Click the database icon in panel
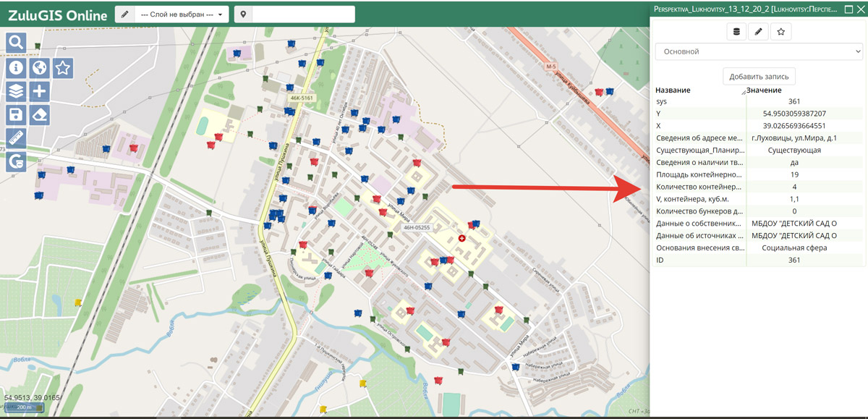The width and height of the screenshot is (868, 419). tap(736, 31)
